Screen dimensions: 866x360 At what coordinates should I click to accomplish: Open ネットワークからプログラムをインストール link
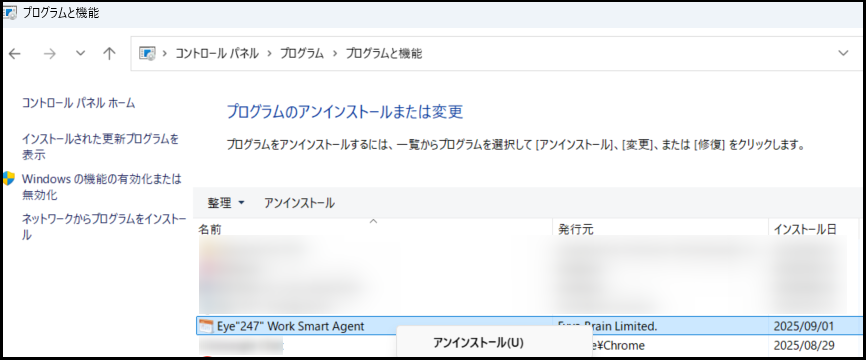[x=104, y=227]
